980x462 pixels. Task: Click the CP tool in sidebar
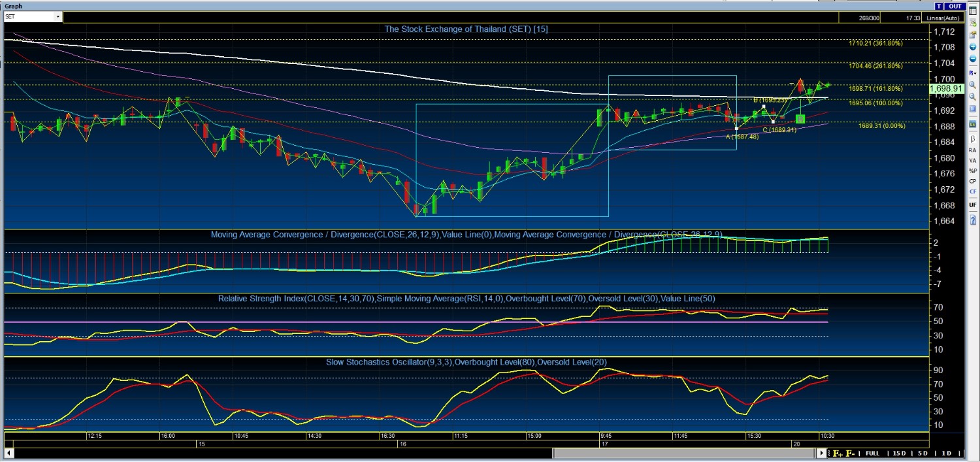pyautogui.click(x=973, y=181)
